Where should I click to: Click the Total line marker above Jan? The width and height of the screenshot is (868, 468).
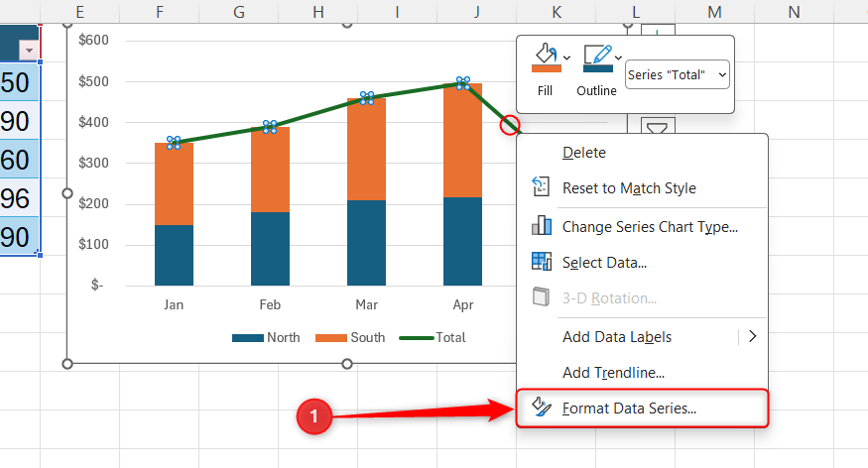click(174, 143)
